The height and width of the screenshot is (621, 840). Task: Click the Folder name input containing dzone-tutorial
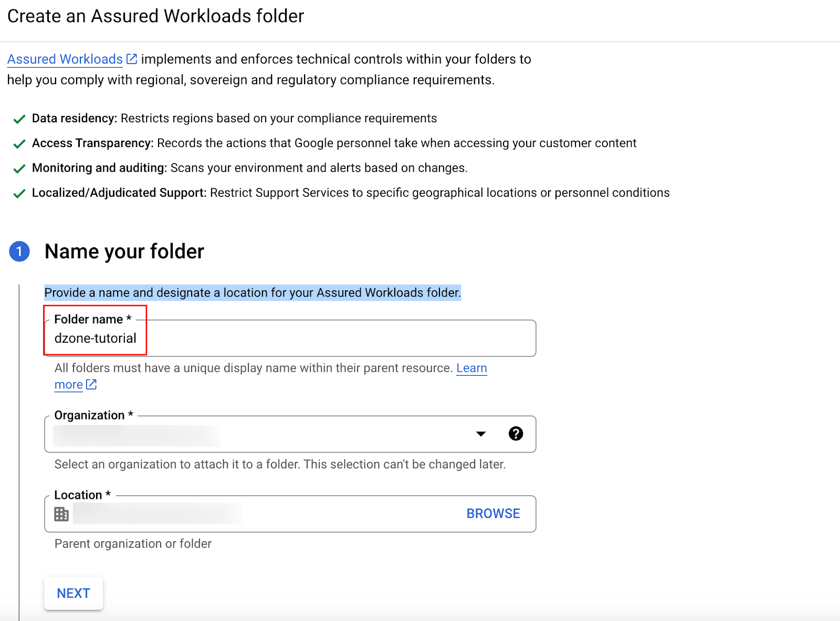[289, 338]
